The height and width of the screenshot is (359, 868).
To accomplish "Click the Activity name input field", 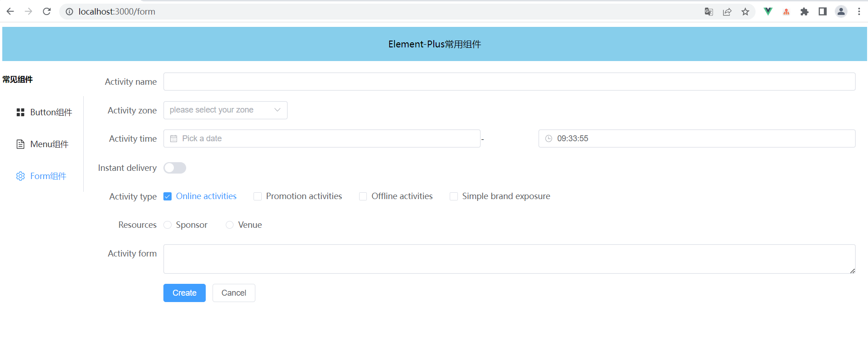I will click(x=509, y=82).
